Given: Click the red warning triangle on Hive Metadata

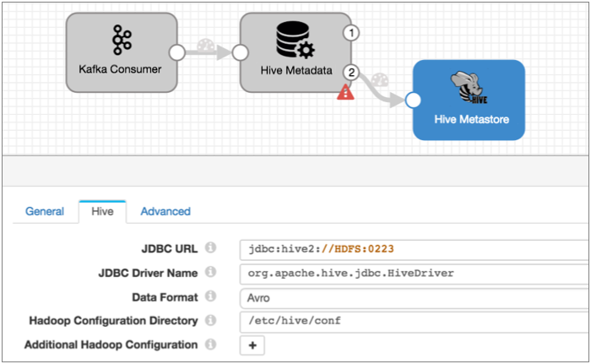Looking at the screenshot, I should 345,93.
